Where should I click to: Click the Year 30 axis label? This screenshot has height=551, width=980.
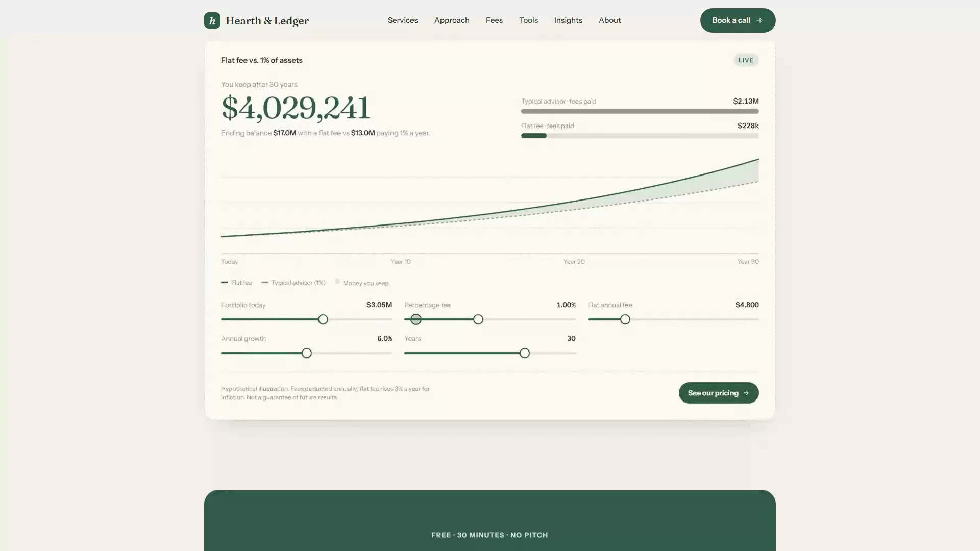click(748, 262)
